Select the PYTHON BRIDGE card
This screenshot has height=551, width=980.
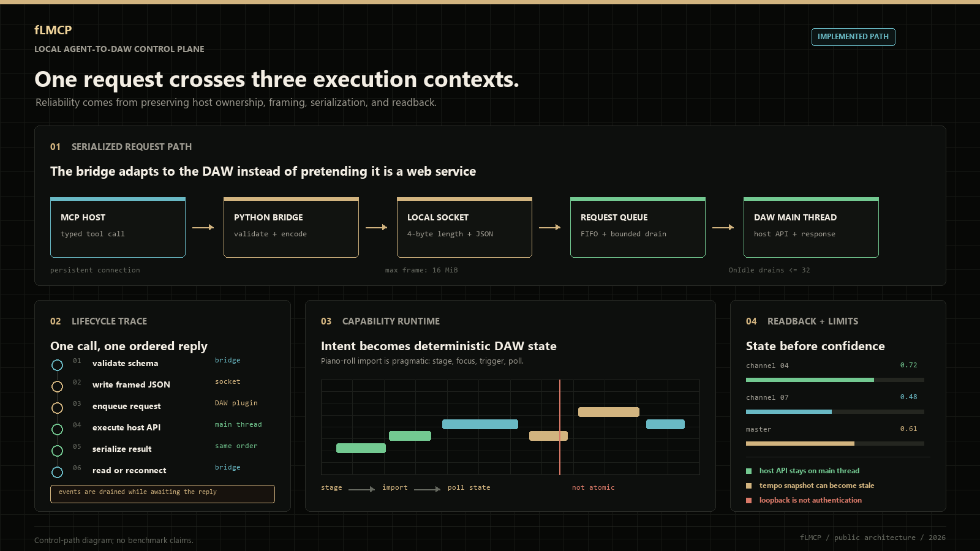pyautogui.click(x=291, y=227)
